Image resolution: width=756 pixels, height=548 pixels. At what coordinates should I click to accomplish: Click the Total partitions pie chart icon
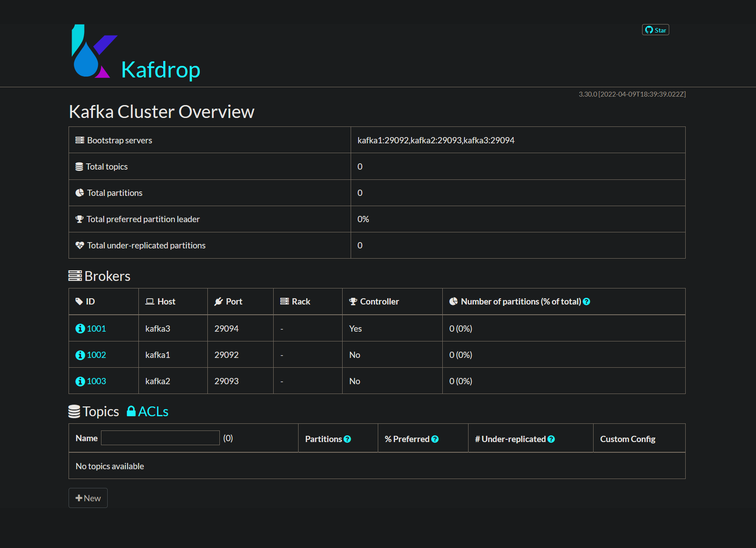(80, 193)
